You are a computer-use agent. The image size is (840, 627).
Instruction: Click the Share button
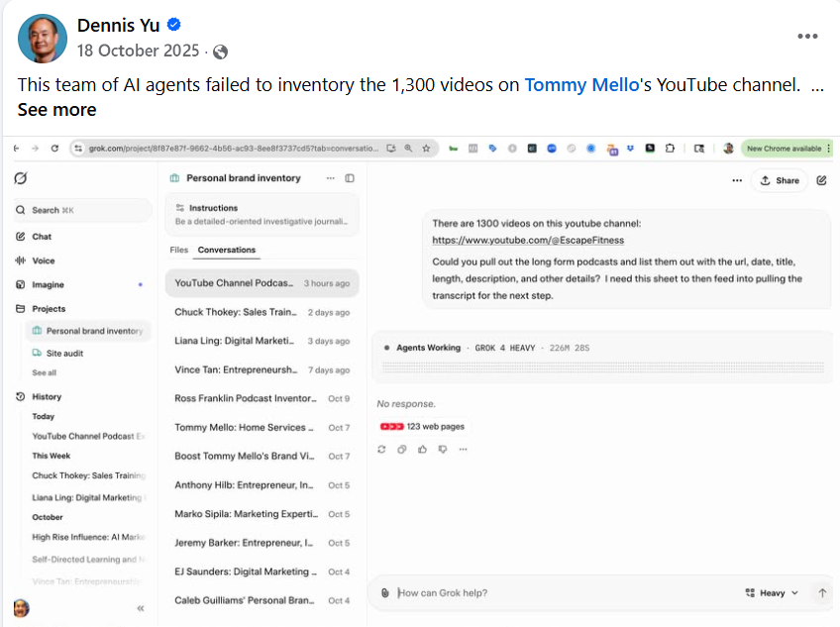pyautogui.click(x=780, y=180)
